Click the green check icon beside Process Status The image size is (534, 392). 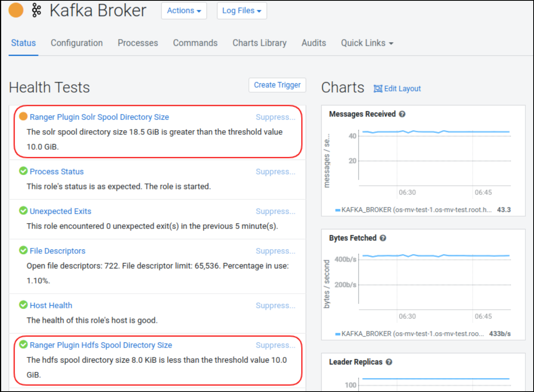tap(23, 171)
